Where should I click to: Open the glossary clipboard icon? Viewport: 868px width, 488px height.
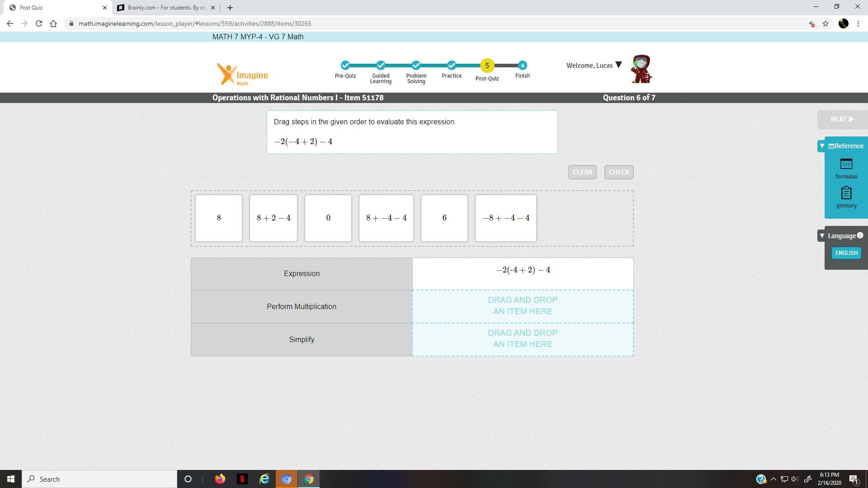(x=846, y=193)
